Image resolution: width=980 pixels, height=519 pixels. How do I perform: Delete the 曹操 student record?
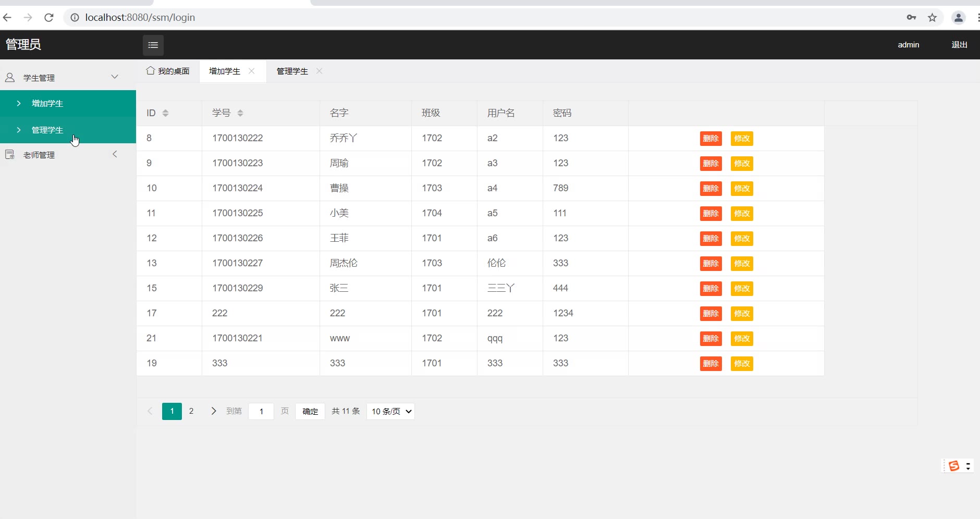711,189
